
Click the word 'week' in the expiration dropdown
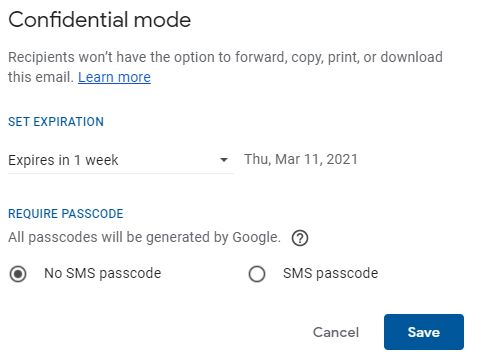[x=102, y=160]
